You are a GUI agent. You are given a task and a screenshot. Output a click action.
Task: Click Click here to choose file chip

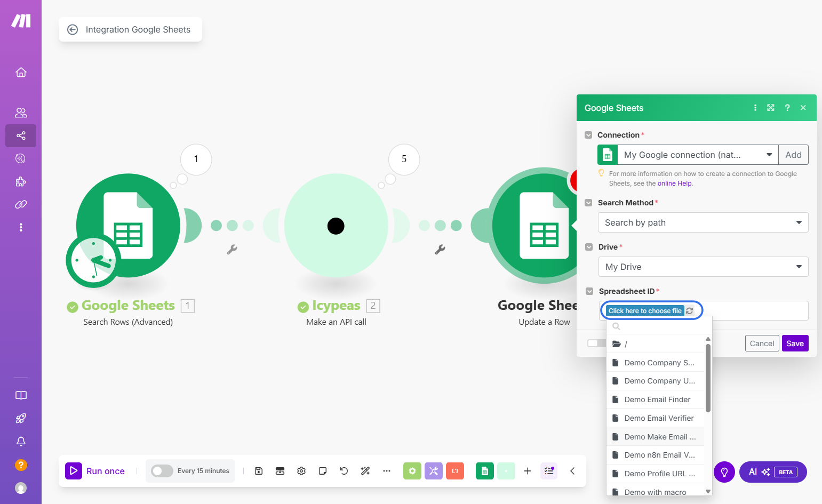pyautogui.click(x=645, y=311)
